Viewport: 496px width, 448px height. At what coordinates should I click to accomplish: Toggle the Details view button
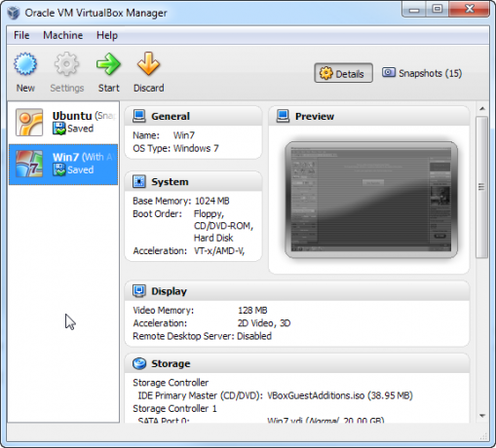[x=343, y=73]
